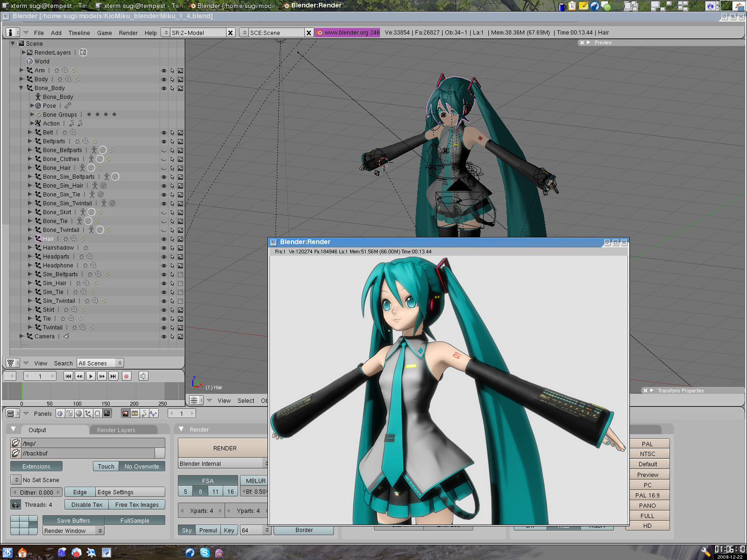The image size is (747, 560).
Task: Open Logic context in Panels header
Action: point(60,413)
